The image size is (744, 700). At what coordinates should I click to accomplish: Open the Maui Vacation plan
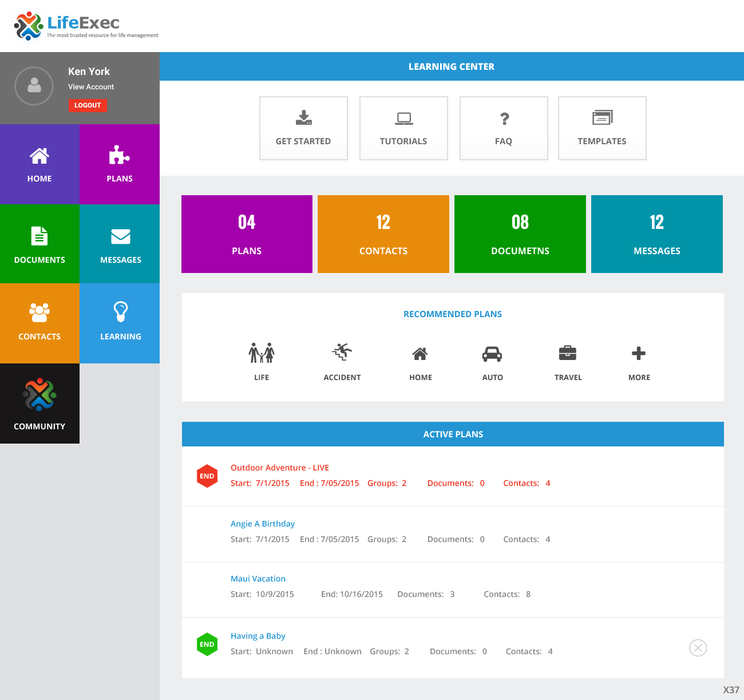pos(258,578)
